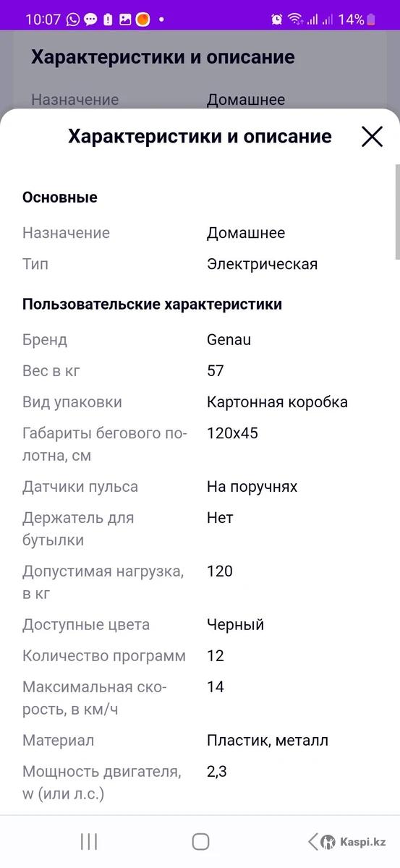Tap the dimmed background page header
The height and width of the screenshot is (868, 400).
coord(163,57)
